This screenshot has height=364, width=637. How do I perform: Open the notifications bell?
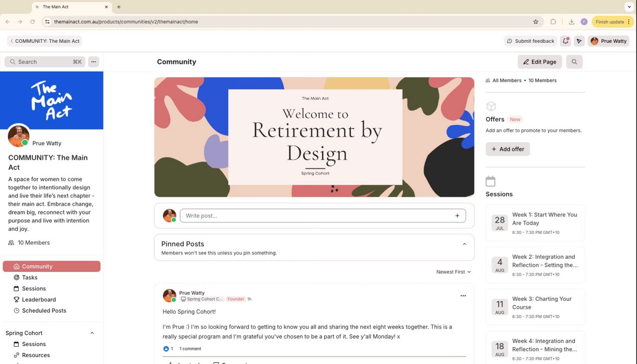pos(565,41)
